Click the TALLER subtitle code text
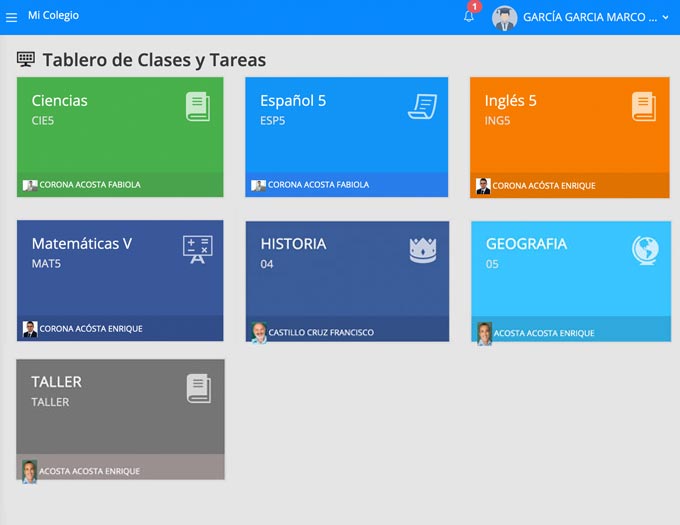680x525 pixels. 50,402
